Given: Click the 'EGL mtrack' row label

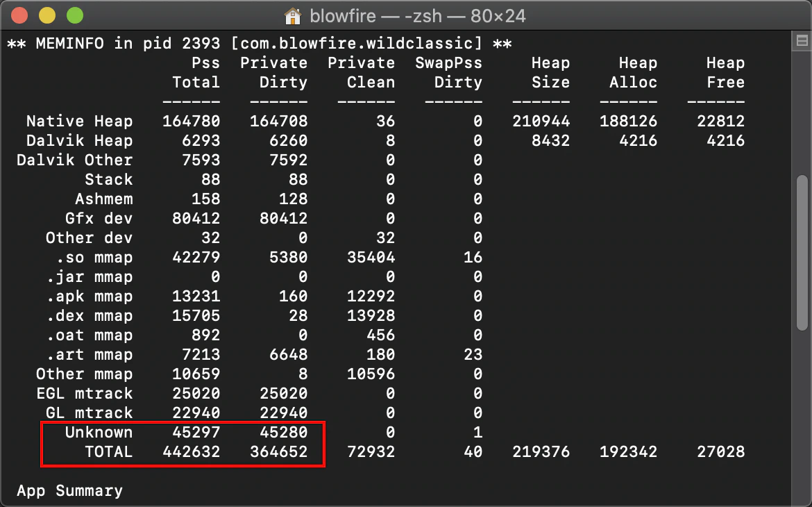Looking at the screenshot, I should coord(85,393).
